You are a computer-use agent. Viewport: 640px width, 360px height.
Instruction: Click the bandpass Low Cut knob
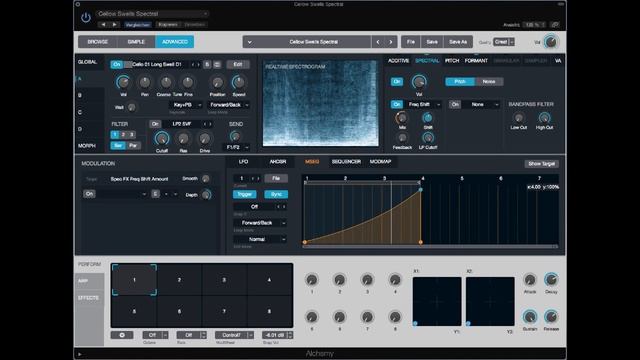tap(518, 118)
